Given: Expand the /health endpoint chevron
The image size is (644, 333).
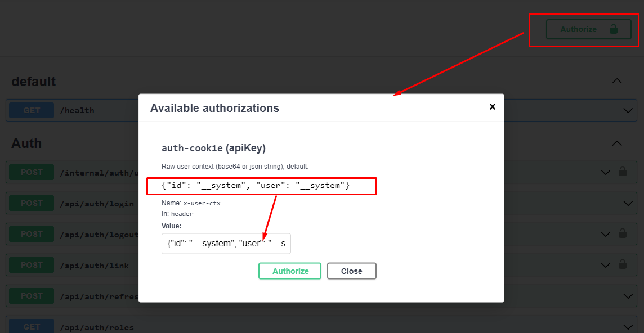Looking at the screenshot, I should pos(628,111).
